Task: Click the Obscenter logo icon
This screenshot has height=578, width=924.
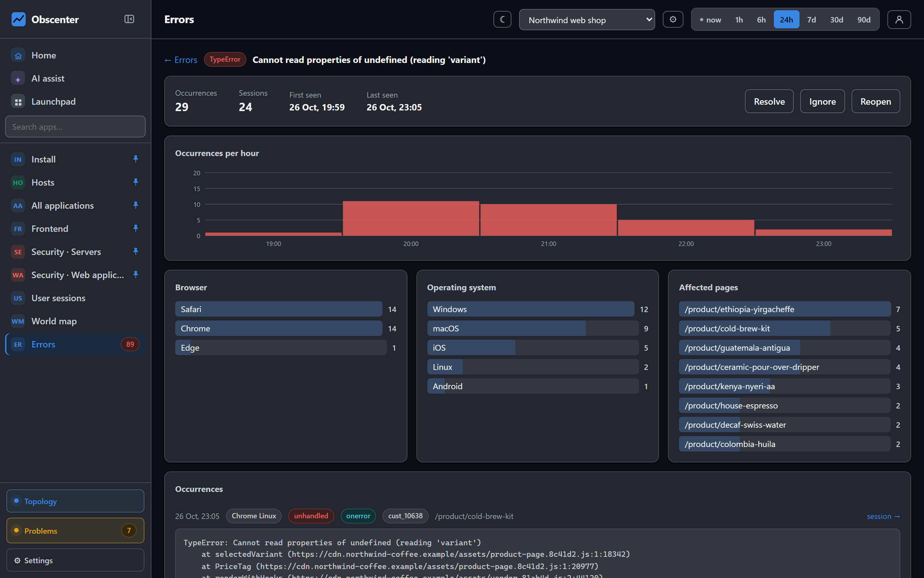Action: (18, 20)
